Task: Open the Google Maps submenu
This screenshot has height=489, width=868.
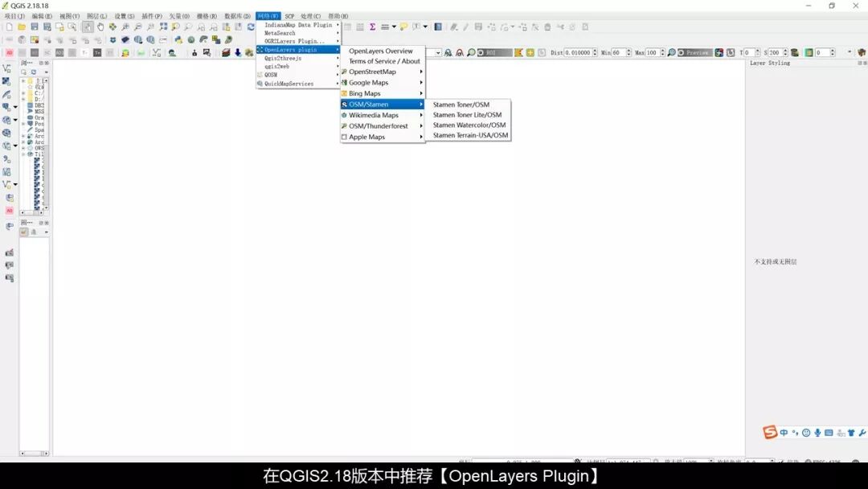Action: 383,83
